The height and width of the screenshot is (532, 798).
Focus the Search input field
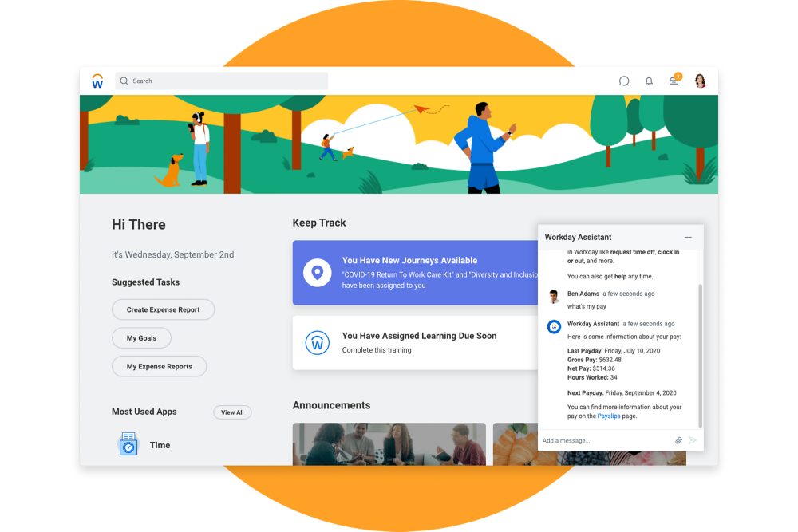point(221,81)
